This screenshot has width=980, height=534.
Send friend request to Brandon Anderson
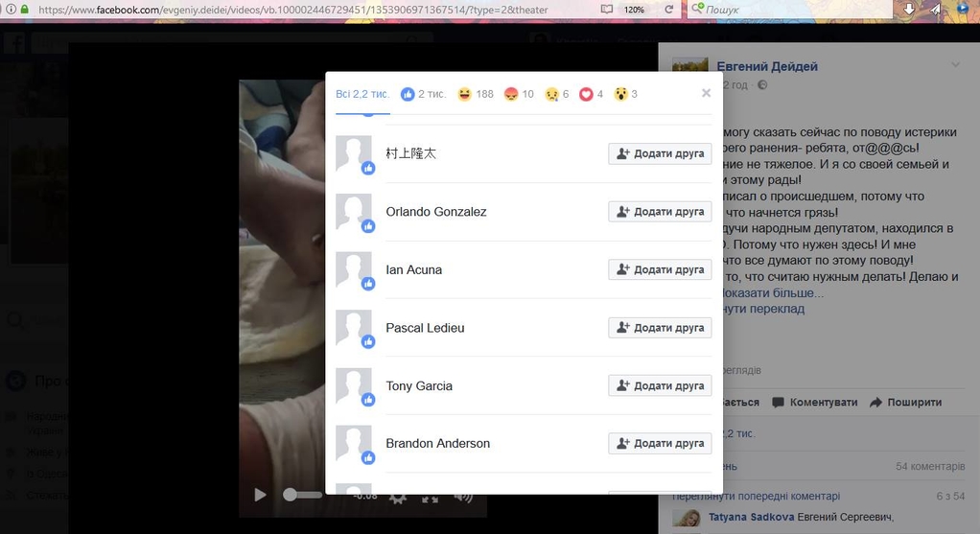660,444
